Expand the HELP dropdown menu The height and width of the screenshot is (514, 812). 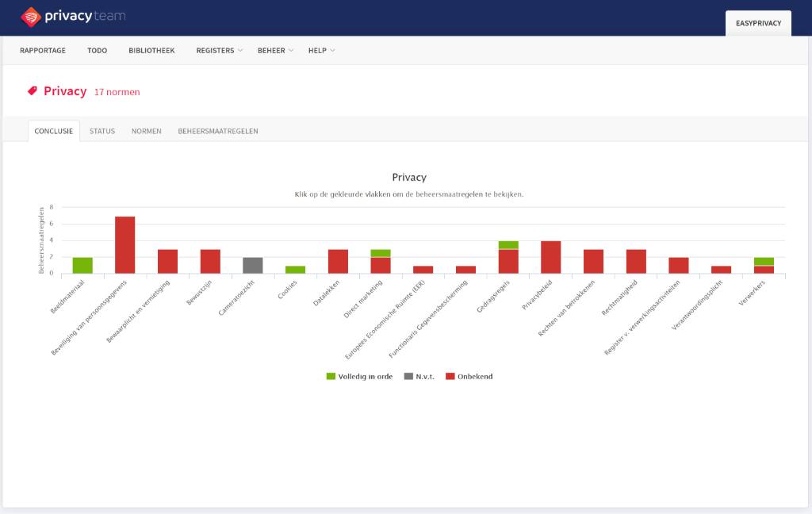322,50
